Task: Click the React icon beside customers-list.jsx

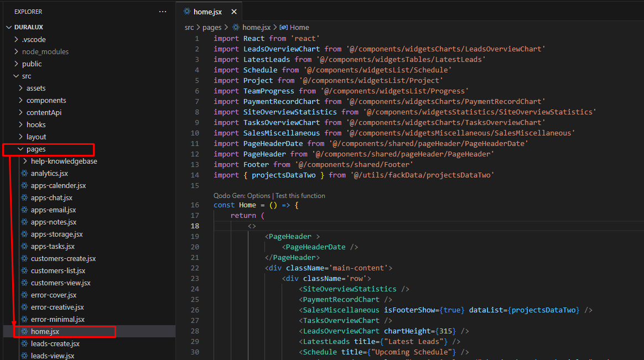Action: [25, 270]
